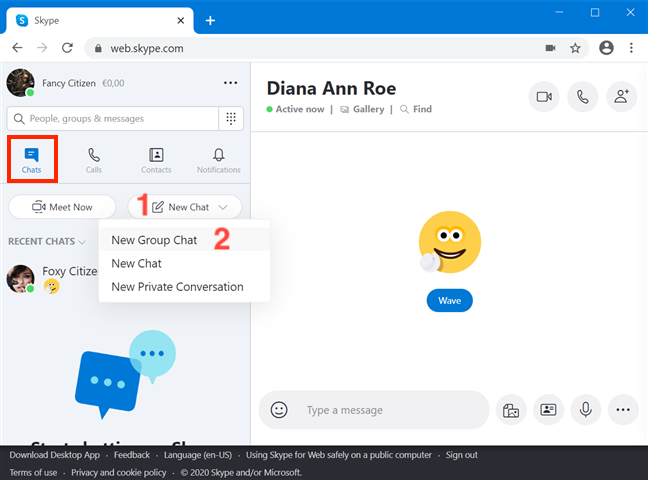This screenshot has height=480, width=648.
Task: Send a Wave to Diana
Action: pyautogui.click(x=450, y=301)
